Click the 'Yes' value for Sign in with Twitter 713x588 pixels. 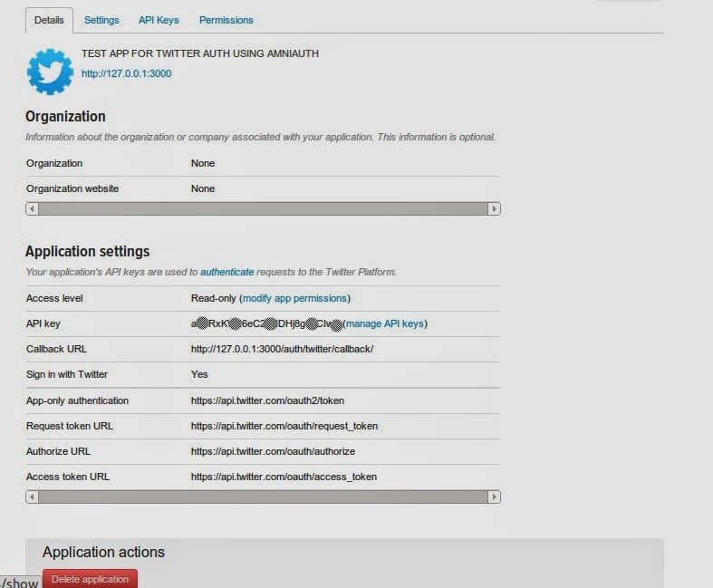[x=199, y=374]
